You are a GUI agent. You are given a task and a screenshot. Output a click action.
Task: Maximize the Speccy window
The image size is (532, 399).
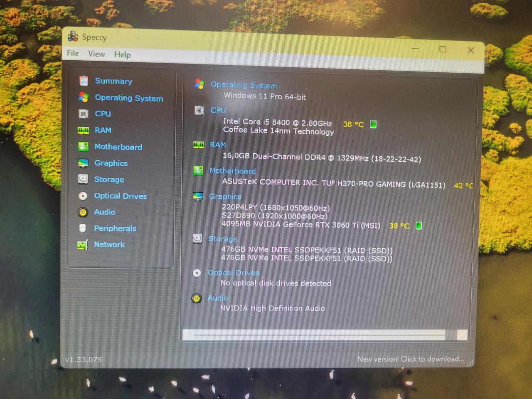tap(443, 49)
